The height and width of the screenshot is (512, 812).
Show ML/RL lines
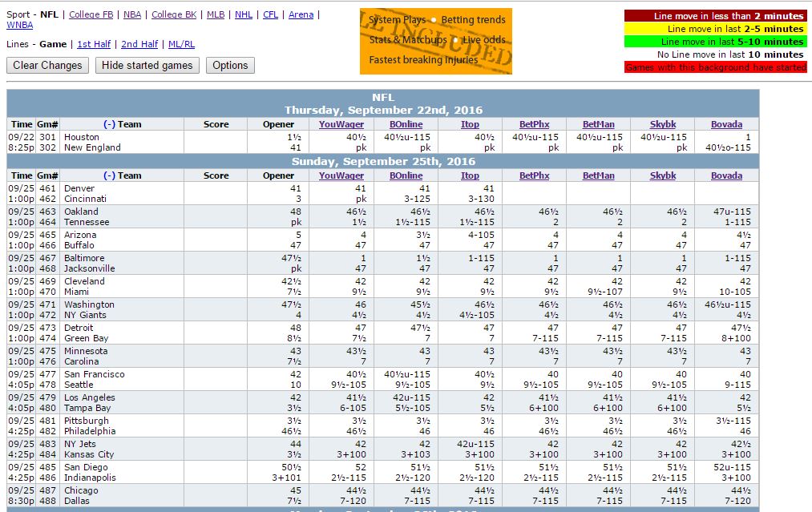(x=181, y=44)
